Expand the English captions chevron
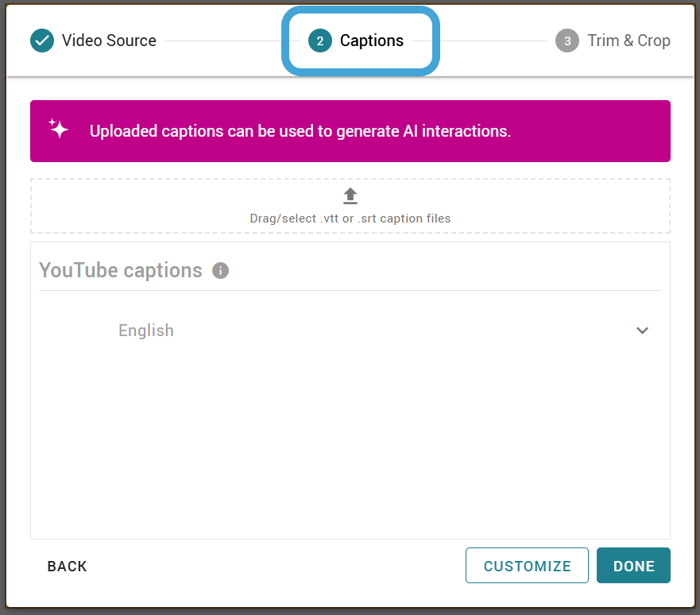This screenshot has width=700, height=615. point(642,331)
